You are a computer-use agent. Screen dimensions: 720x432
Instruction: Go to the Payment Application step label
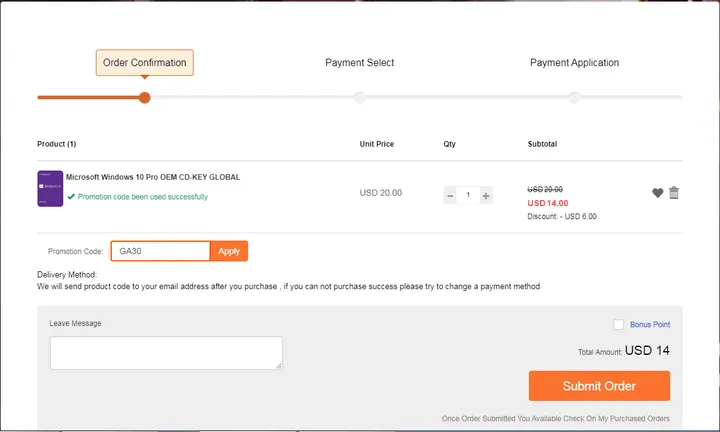pyautogui.click(x=574, y=63)
